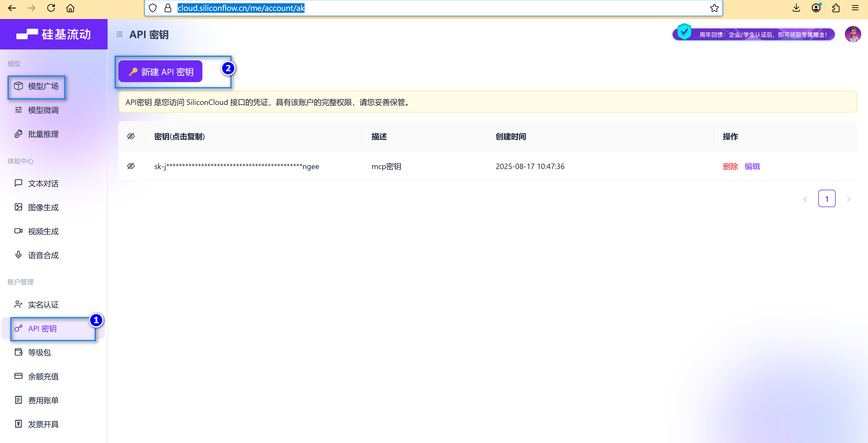Click 新建 API 密钥 button

pyautogui.click(x=160, y=71)
